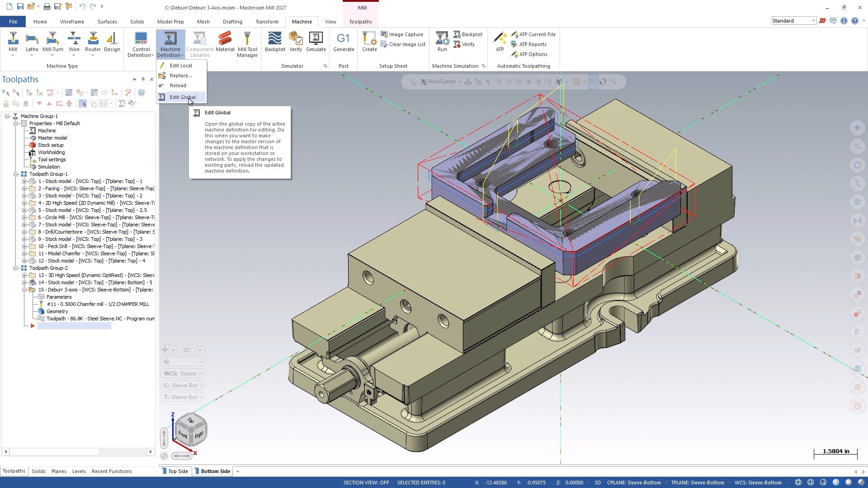Toggle 3D mode in status bar
This screenshot has height=488, width=868.
597,483
